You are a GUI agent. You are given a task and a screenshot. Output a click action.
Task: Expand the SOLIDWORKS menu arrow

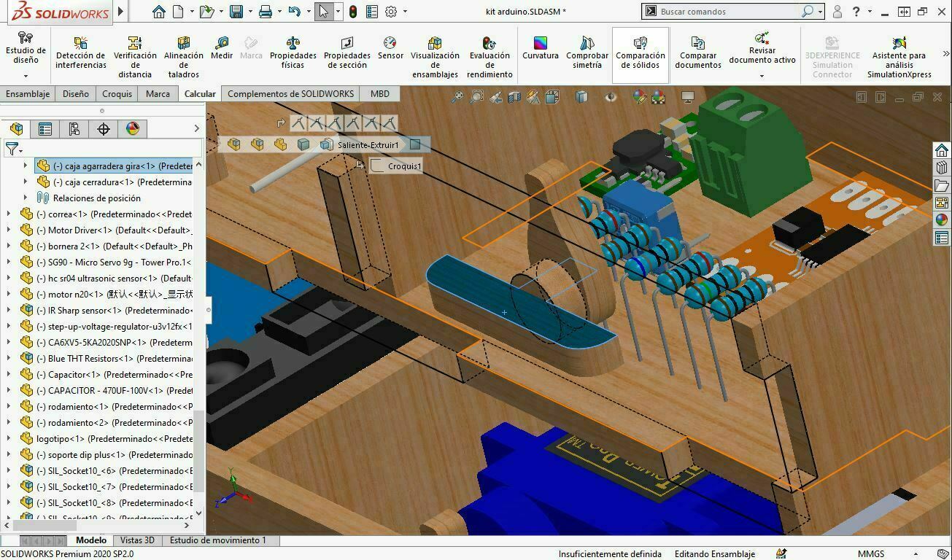[x=121, y=12]
